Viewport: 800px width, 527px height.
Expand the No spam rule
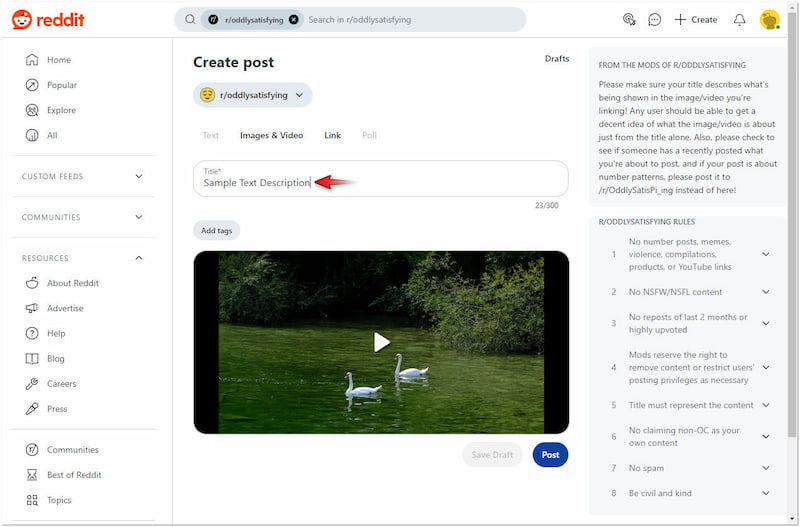click(x=766, y=468)
